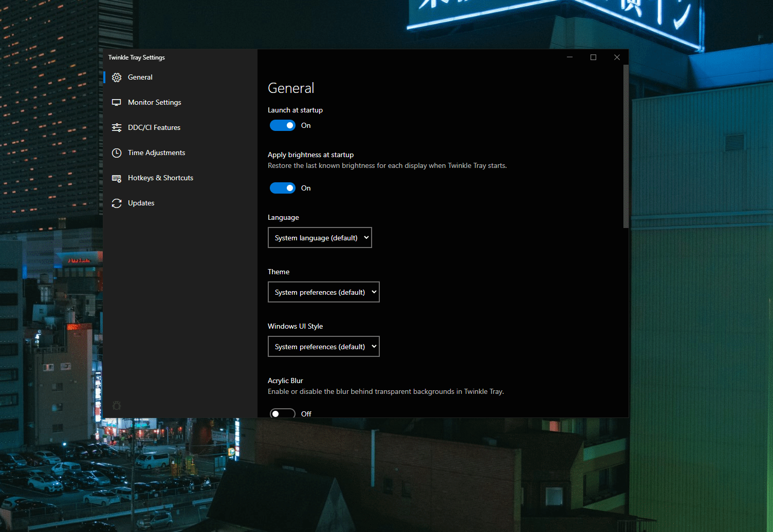Open the Theme dropdown
Image resolution: width=773 pixels, height=532 pixels.
(324, 292)
